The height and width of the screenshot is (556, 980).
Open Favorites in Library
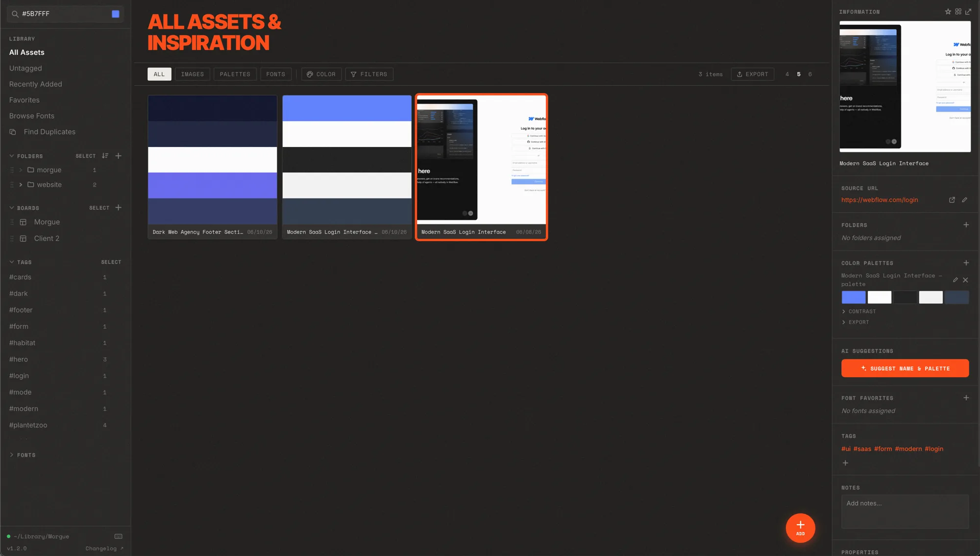point(24,100)
